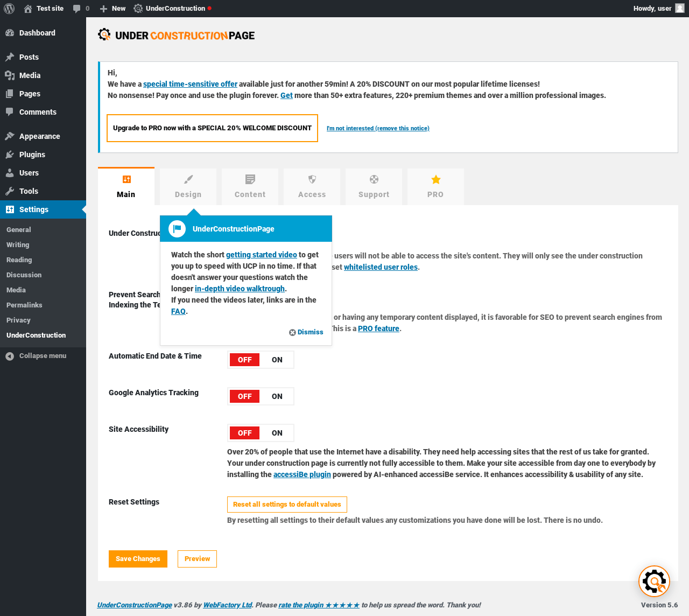The height and width of the screenshot is (616, 689).
Task: Select UnderConstruction in the Settings submenu
Action: [x=36, y=335]
